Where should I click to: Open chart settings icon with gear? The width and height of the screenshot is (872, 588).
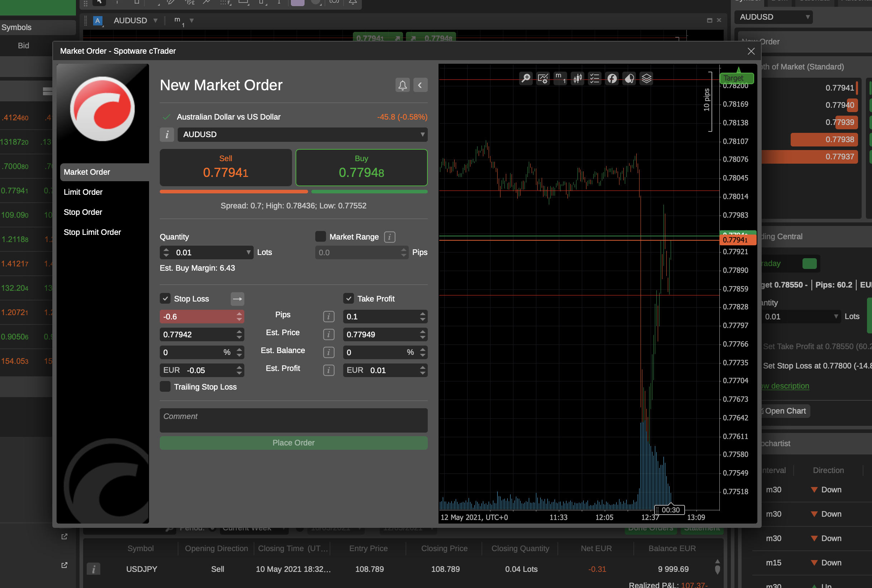coord(543,78)
